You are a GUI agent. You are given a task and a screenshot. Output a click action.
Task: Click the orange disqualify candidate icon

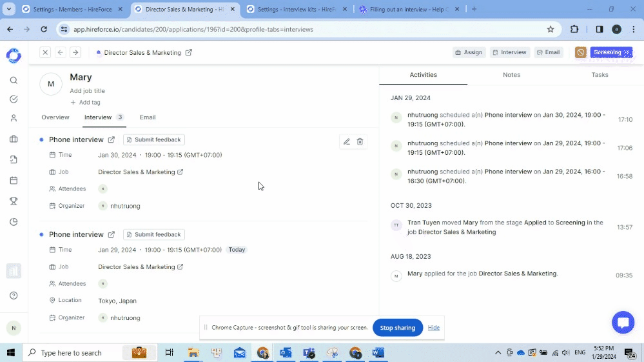(580, 52)
